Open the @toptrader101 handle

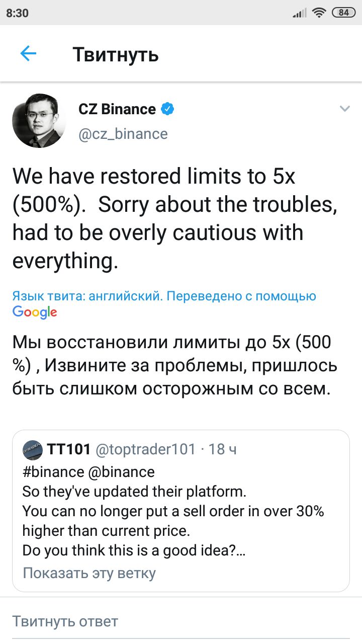pyautogui.click(x=145, y=449)
